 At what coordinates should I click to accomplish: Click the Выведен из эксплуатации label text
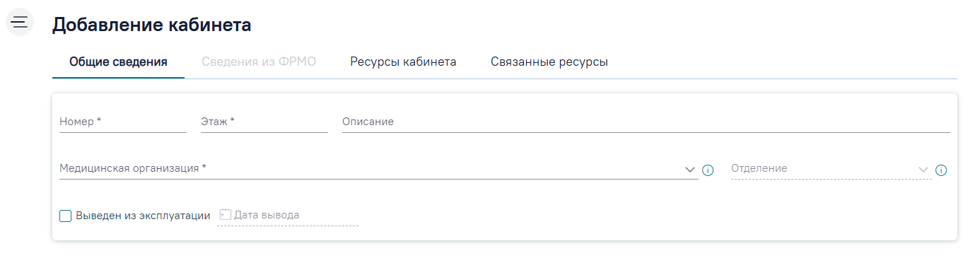point(143,216)
